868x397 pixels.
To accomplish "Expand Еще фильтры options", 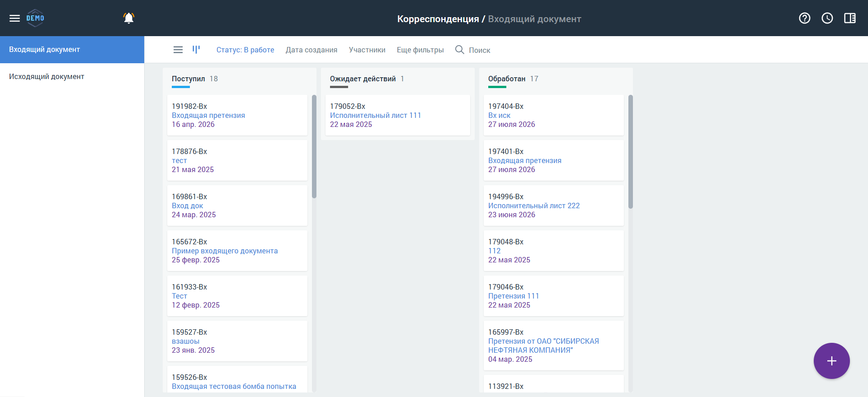I will coord(420,50).
